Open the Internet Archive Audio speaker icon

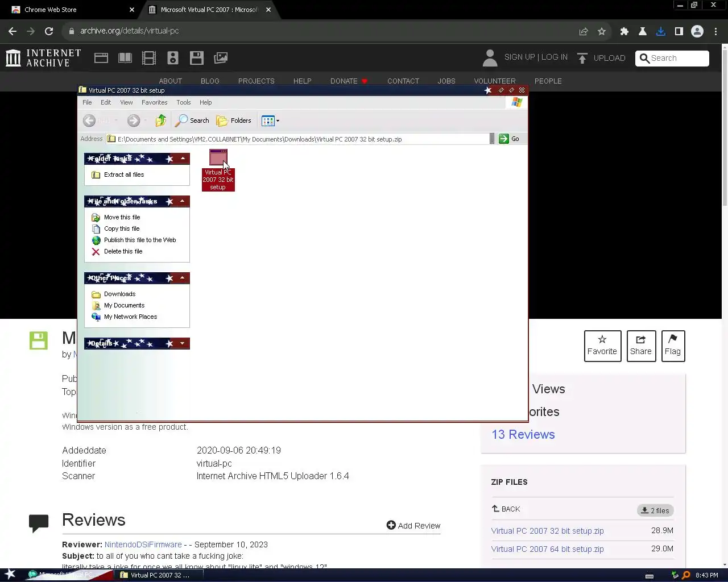(x=173, y=58)
